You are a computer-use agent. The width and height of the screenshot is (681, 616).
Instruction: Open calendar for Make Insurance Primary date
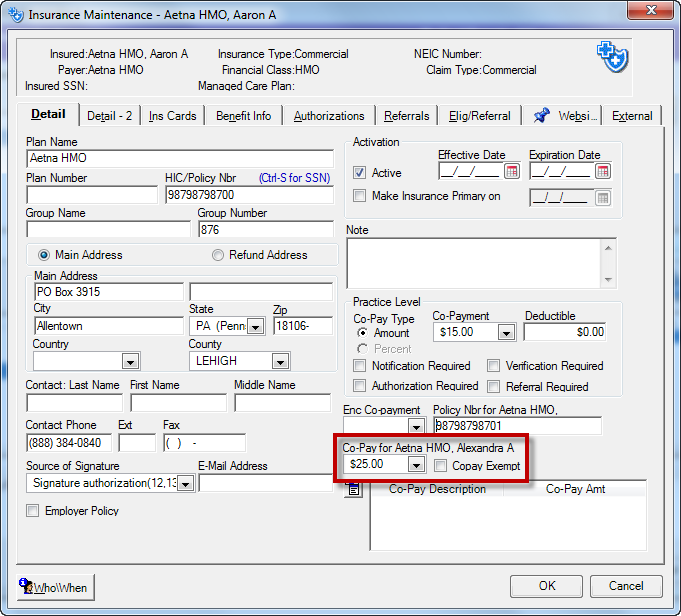[x=602, y=199]
